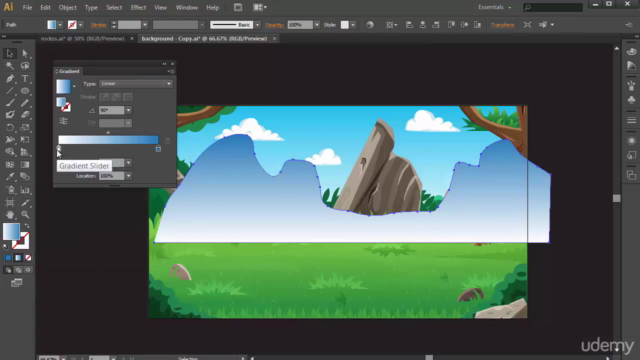Toggle the Draw Normal mode
This screenshot has width=640, height=360.
pyautogui.click(x=8, y=270)
